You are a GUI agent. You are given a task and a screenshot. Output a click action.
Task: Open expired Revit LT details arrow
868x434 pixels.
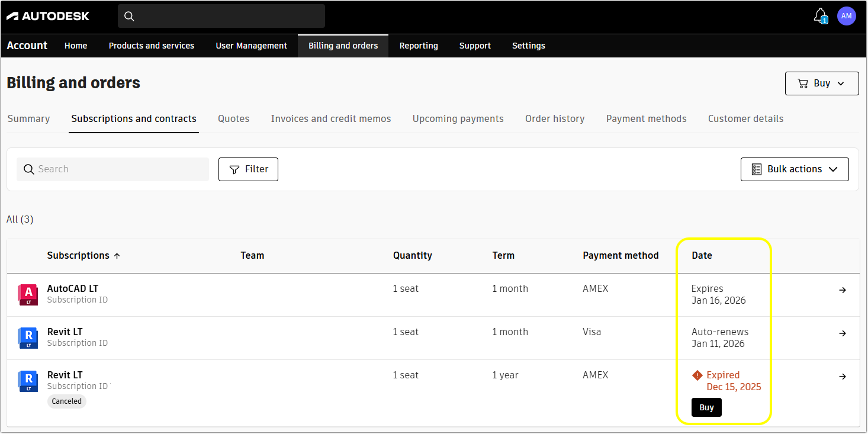(843, 377)
